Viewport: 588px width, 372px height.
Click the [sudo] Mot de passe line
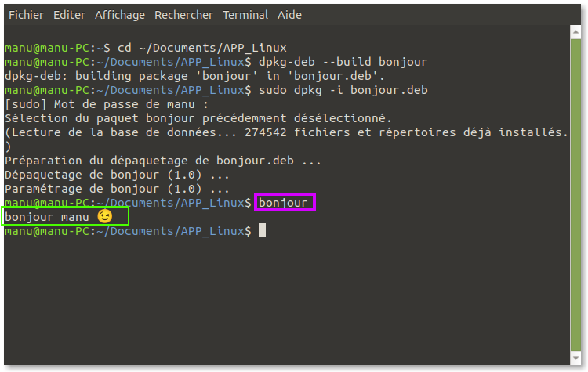click(x=107, y=104)
